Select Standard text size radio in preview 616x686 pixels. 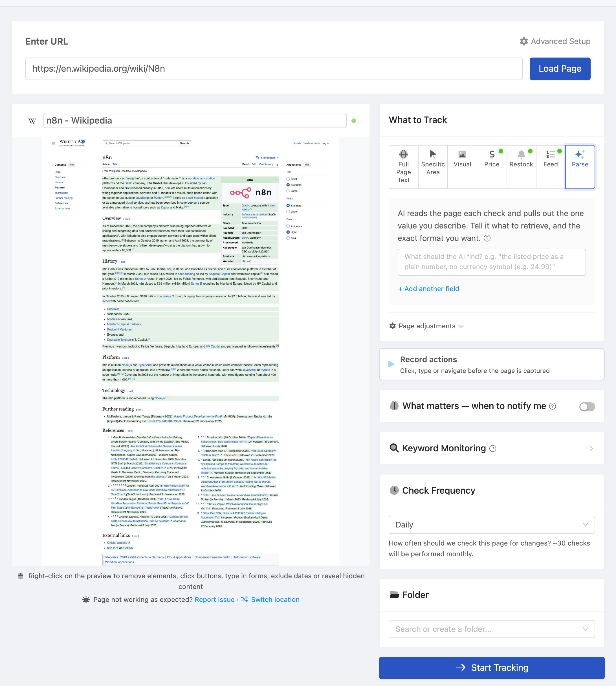click(288, 185)
